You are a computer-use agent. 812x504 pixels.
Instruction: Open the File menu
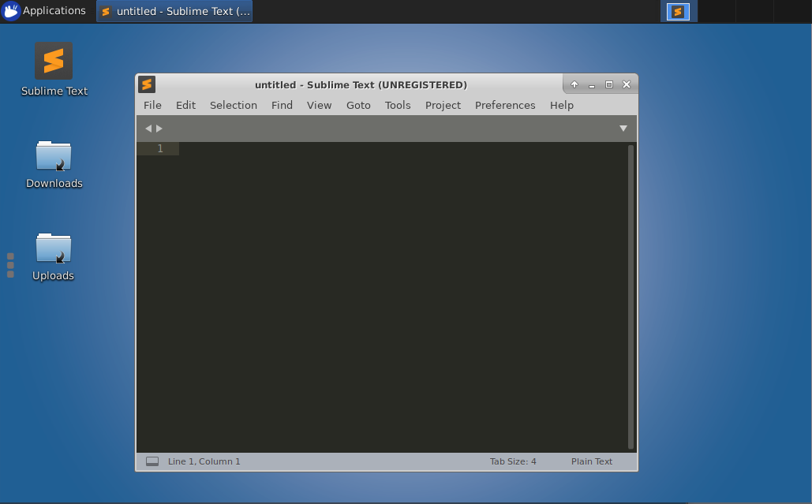[152, 105]
